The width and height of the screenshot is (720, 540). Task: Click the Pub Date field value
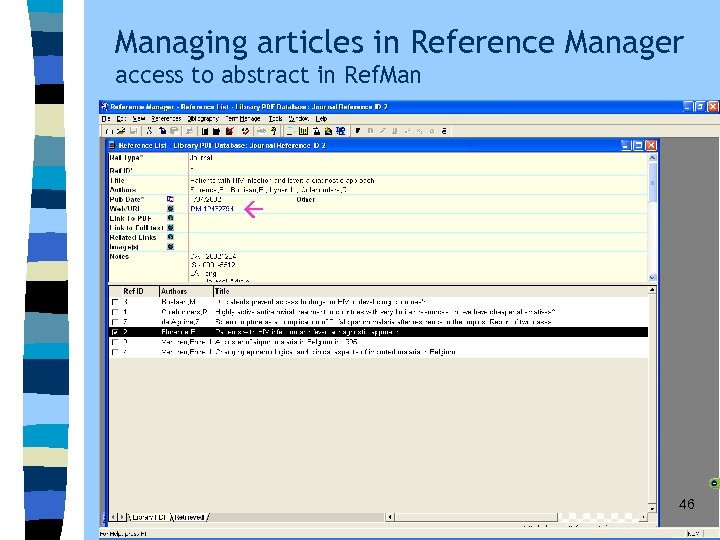(207, 199)
